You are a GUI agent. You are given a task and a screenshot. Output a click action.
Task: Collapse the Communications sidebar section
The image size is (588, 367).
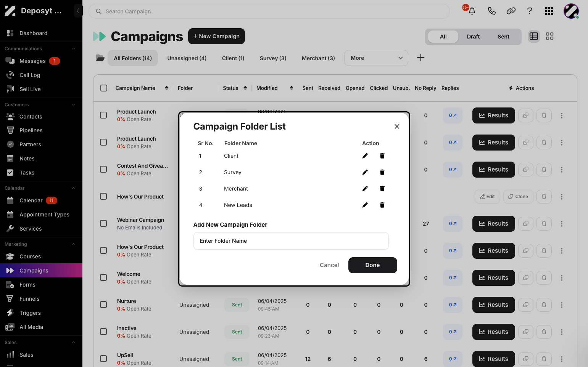tap(74, 49)
